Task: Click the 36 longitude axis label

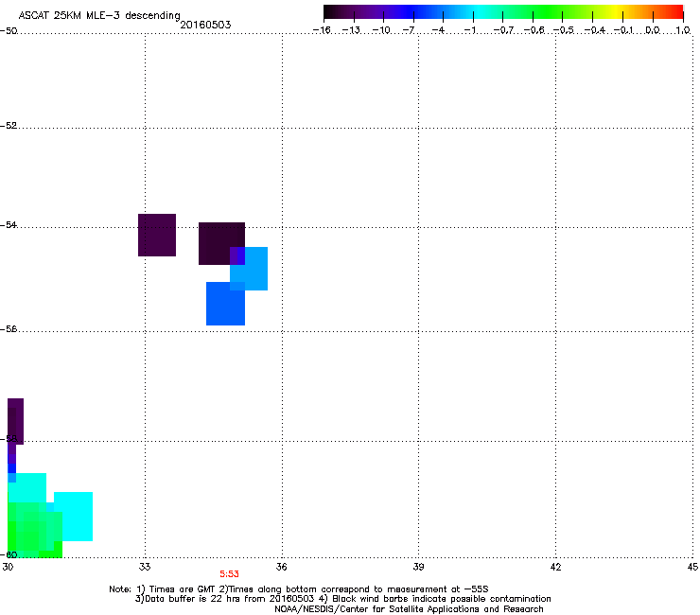Action: 281,567
